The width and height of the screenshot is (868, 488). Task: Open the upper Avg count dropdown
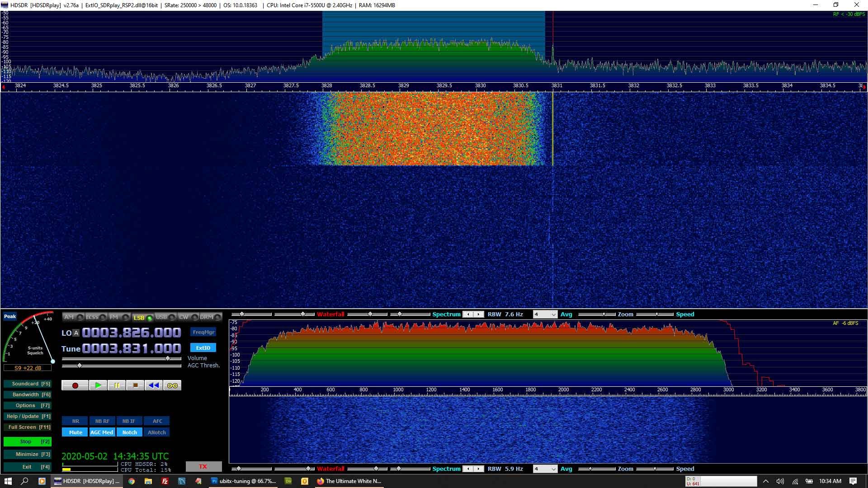545,314
